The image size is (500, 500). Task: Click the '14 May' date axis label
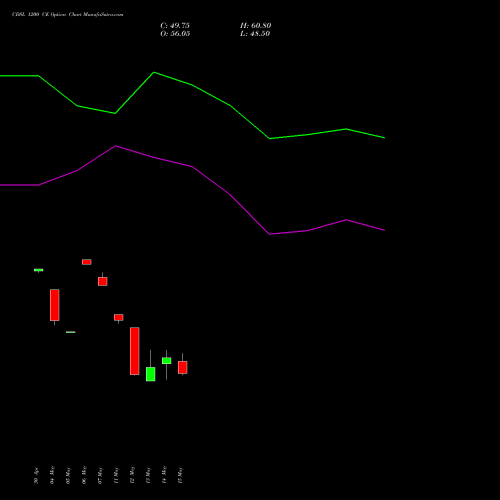164,475
